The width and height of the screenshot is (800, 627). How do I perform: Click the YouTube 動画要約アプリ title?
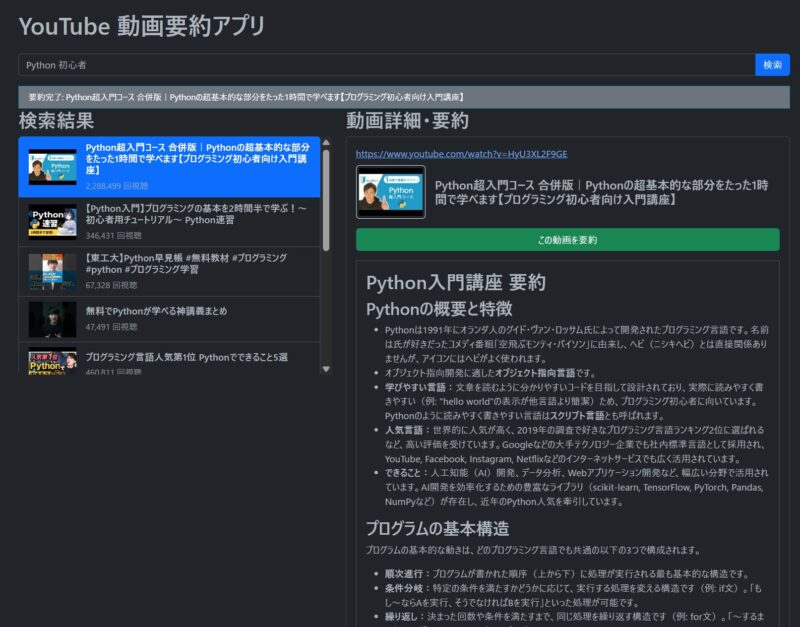pos(142,26)
